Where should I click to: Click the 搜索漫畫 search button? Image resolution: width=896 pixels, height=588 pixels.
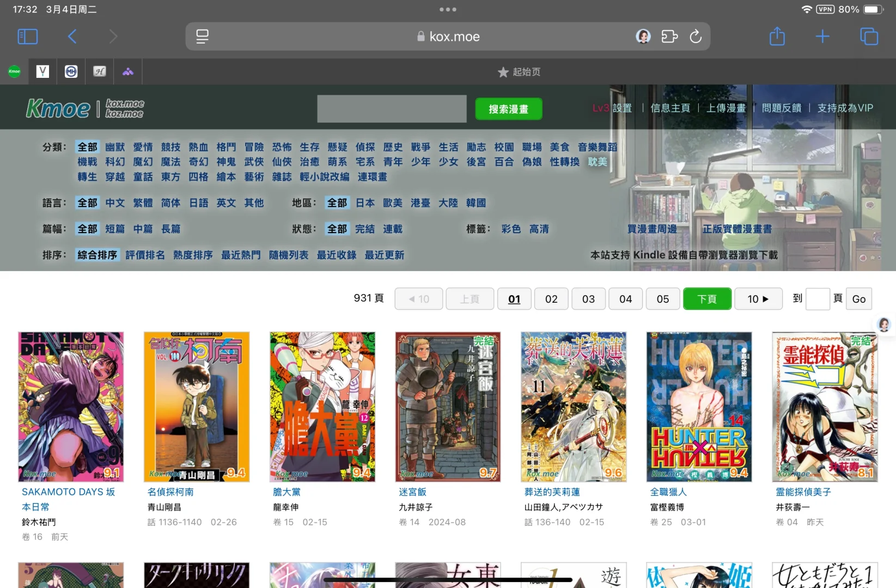(508, 108)
